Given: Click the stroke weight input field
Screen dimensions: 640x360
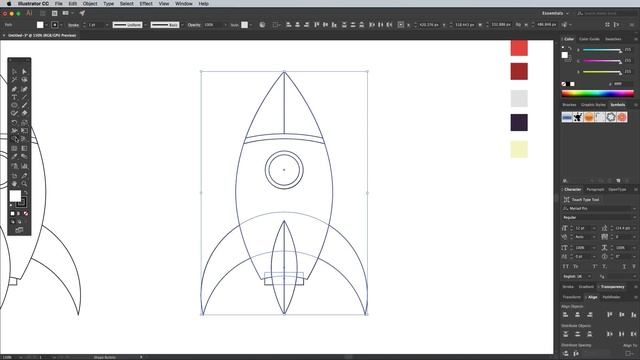Looking at the screenshot, I should coord(96,25).
